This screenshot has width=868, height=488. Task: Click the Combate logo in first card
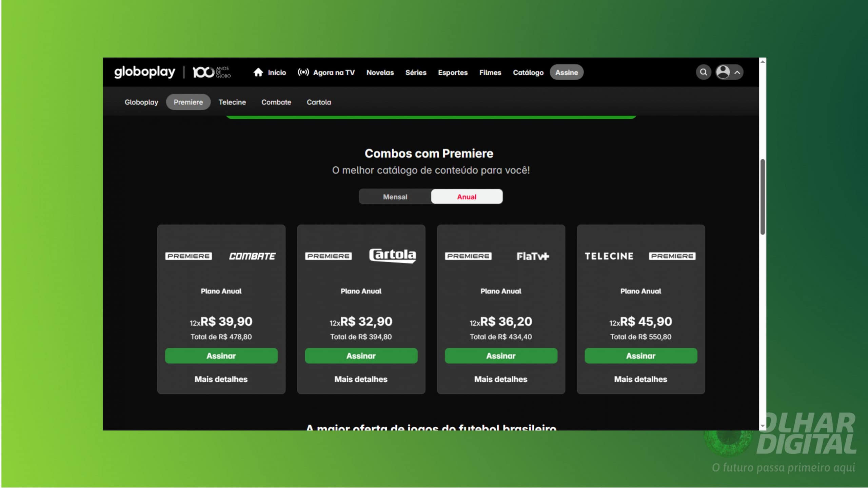coord(252,256)
